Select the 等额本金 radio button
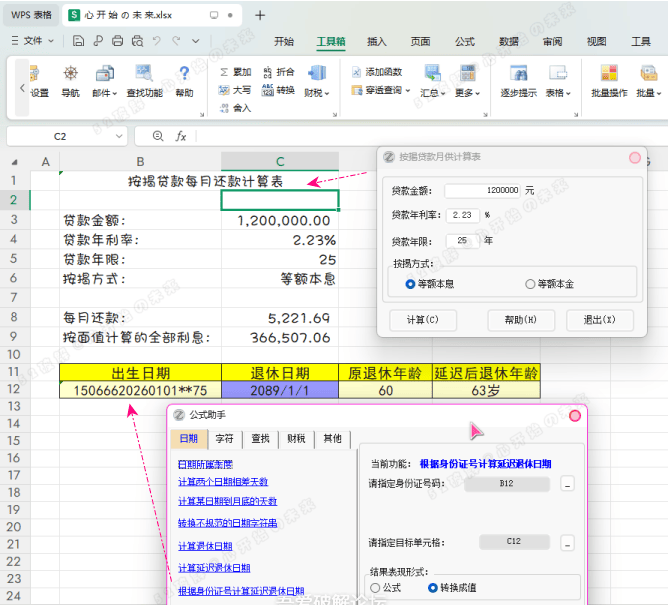The image size is (671, 605). 530,284
